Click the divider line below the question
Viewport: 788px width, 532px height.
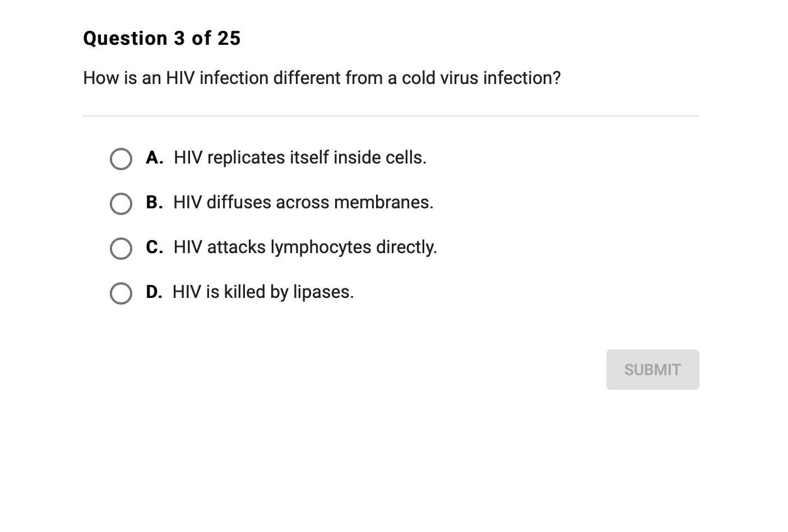coord(391,116)
